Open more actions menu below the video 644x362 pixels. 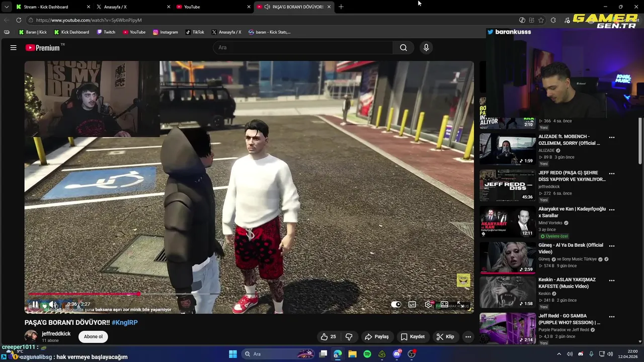[468, 337]
